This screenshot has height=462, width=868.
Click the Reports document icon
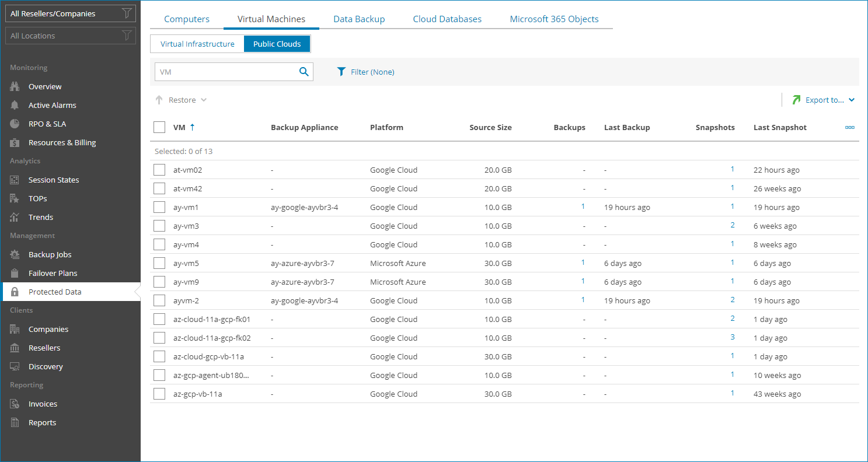15,422
